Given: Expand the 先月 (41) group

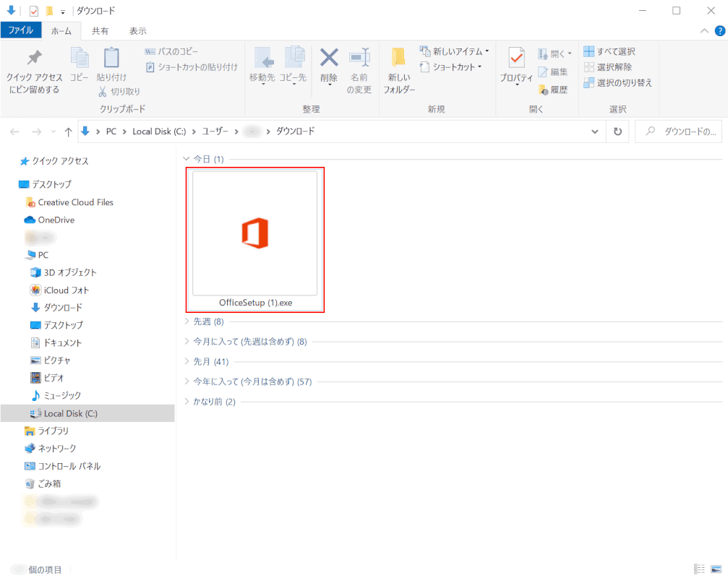Looking at the screenshot, I should tap(187, 361).
